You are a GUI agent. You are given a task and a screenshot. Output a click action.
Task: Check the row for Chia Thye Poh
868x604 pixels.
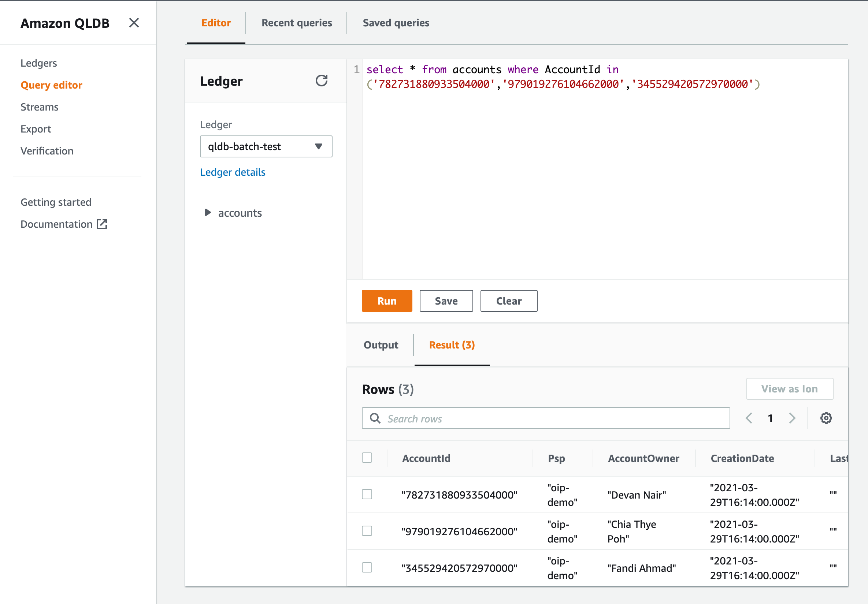[x=367, y=531]
